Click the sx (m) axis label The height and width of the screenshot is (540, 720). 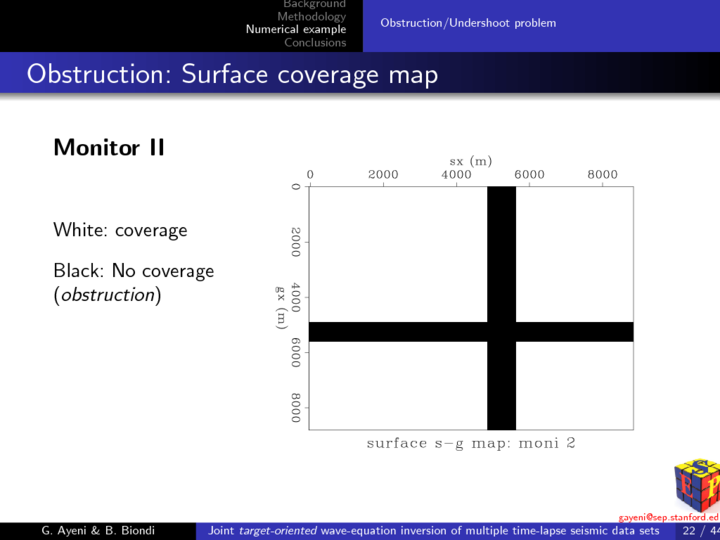point(470,160)
